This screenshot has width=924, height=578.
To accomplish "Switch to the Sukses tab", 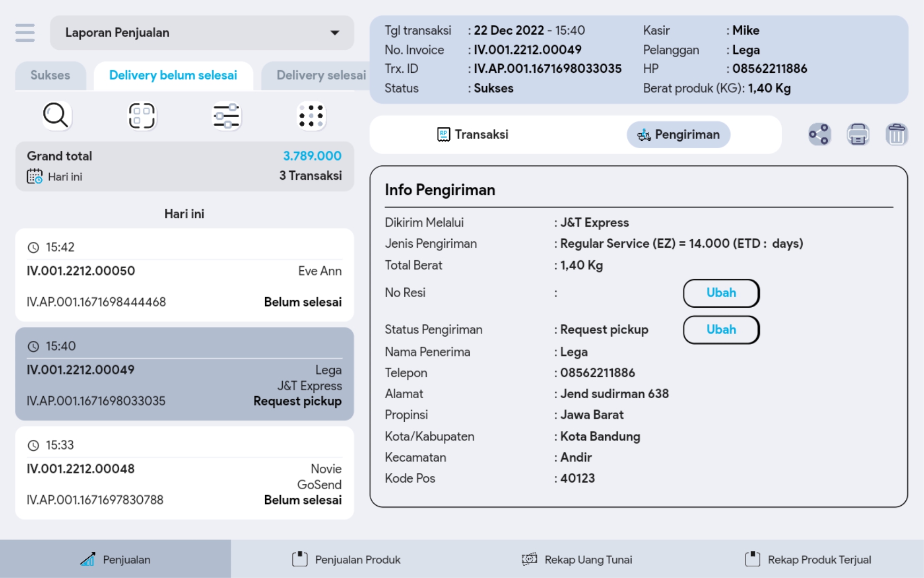I will coord(50,75).
